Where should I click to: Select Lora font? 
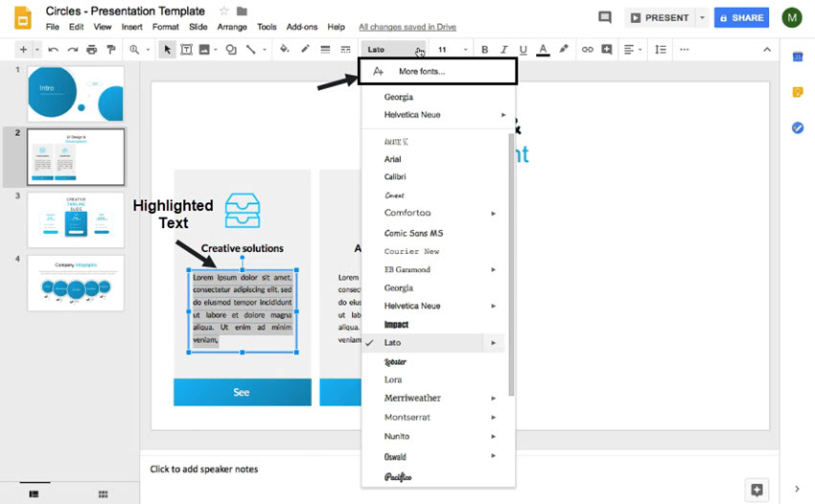click(x=393, y=379)
